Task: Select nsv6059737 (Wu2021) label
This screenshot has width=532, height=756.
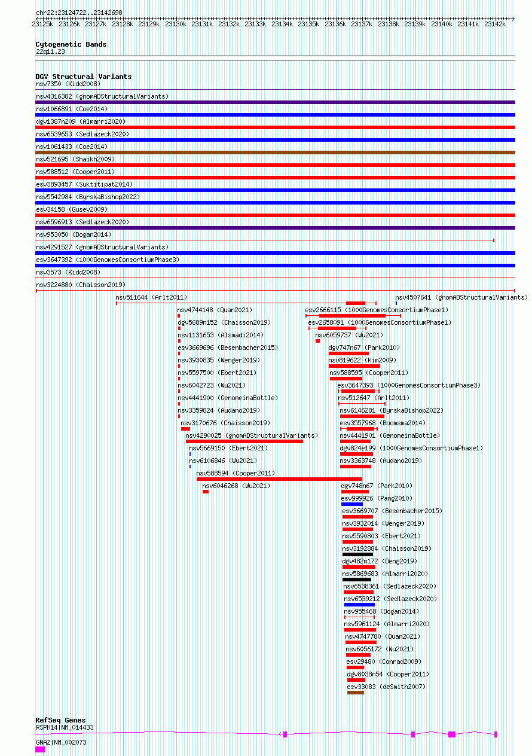Action: 350,335
